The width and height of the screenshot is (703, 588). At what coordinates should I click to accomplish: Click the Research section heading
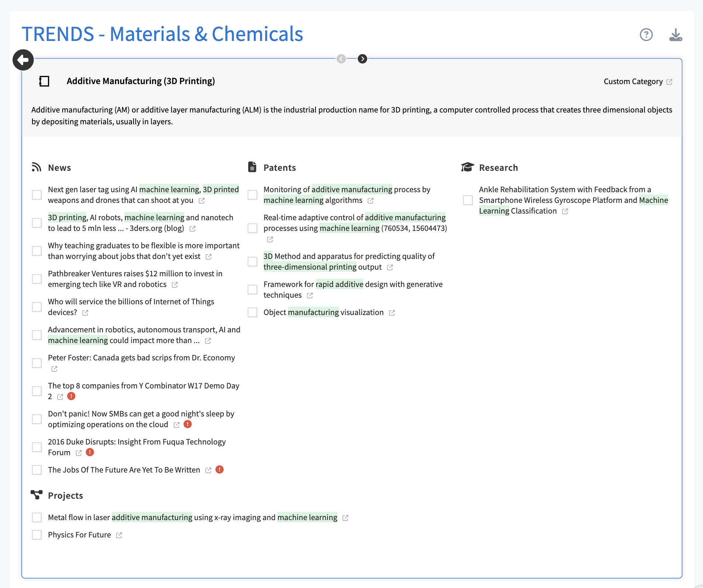(498, 168)
